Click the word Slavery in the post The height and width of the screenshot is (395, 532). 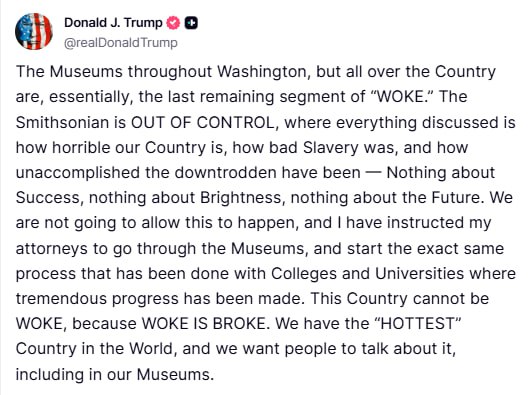click(330, 148)
